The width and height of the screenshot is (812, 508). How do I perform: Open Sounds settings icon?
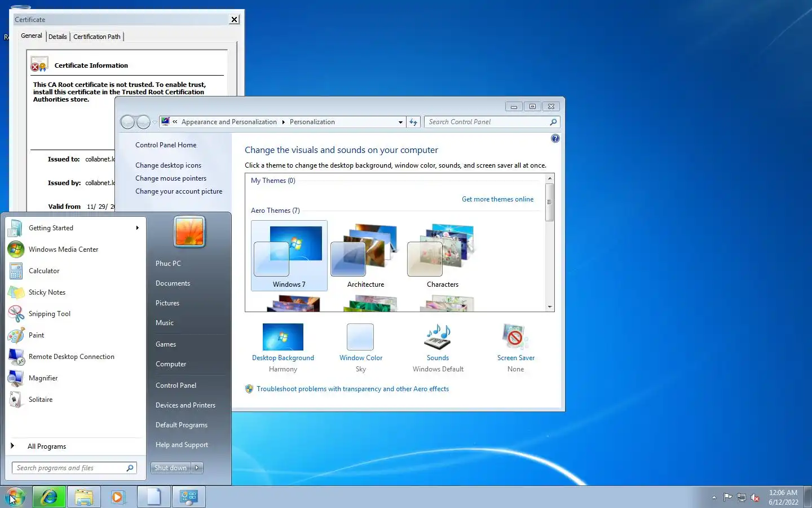click(438, 337)
